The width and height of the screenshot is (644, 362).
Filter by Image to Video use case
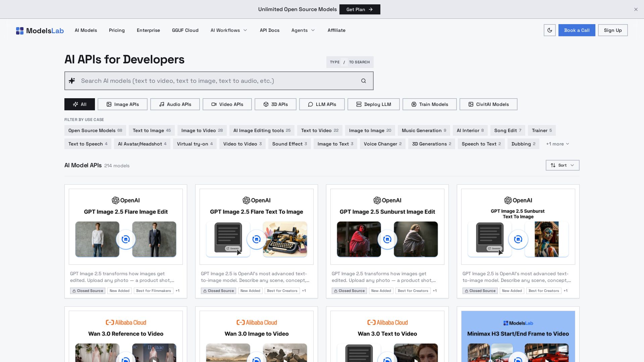coord(202,130)
